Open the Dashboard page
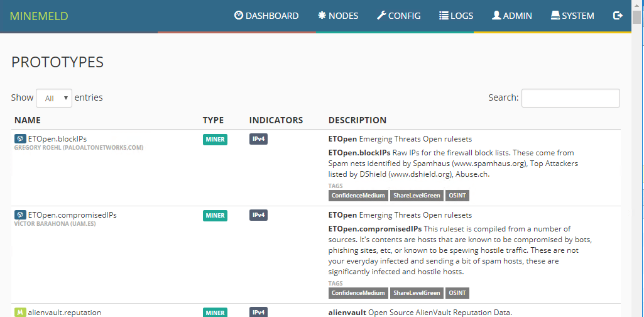This screenshot has width=644, height=317. tap(266, 16)
